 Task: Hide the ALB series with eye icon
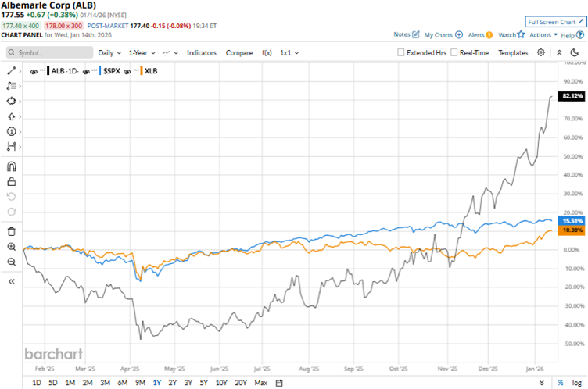34,71
